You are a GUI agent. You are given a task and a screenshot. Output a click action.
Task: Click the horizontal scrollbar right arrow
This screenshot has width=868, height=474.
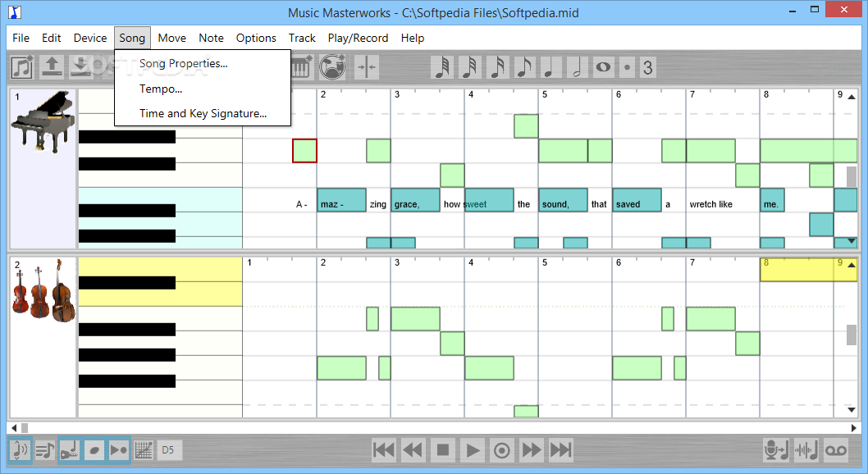click(853, 427)
